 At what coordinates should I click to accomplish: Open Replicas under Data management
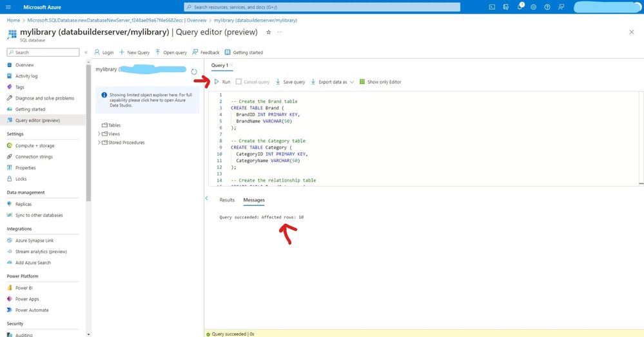(23, 204)
